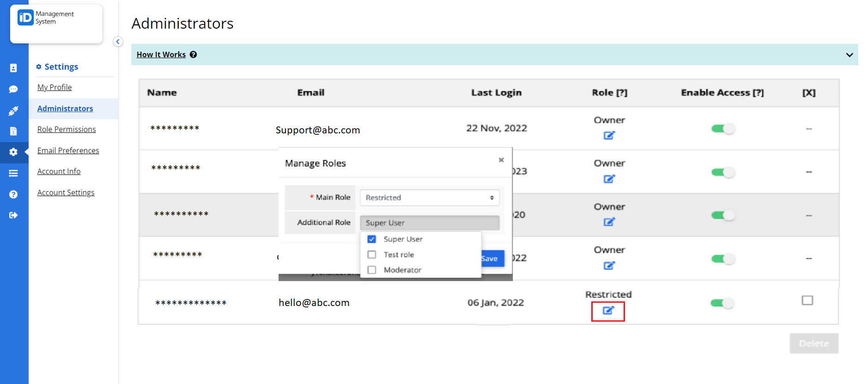Image resolution: width=868 pixels, height=384 pixels.
Task: Select Administrators in settings menu
Action: point(65,108)
